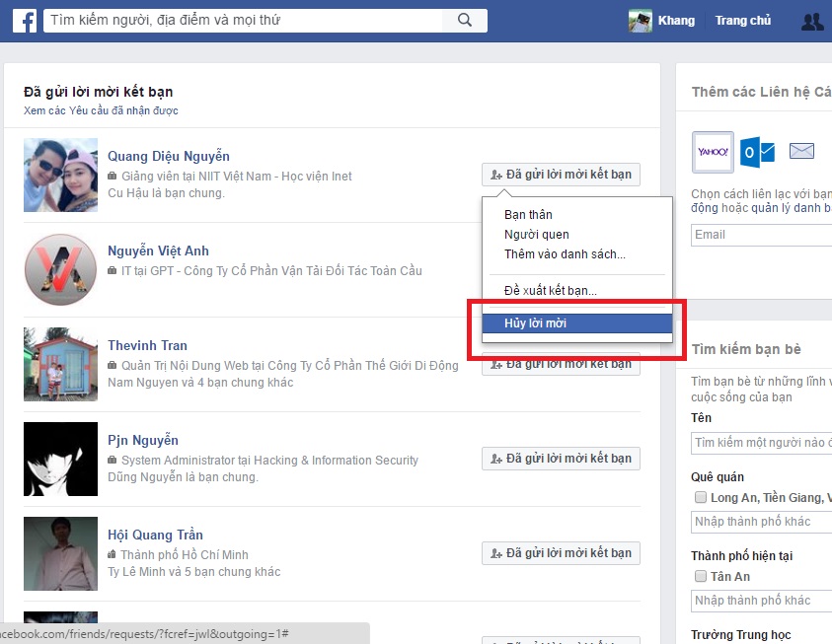The image size is (832, 644).
Task: Go to Trang chủ
Action: click(742, 20)
